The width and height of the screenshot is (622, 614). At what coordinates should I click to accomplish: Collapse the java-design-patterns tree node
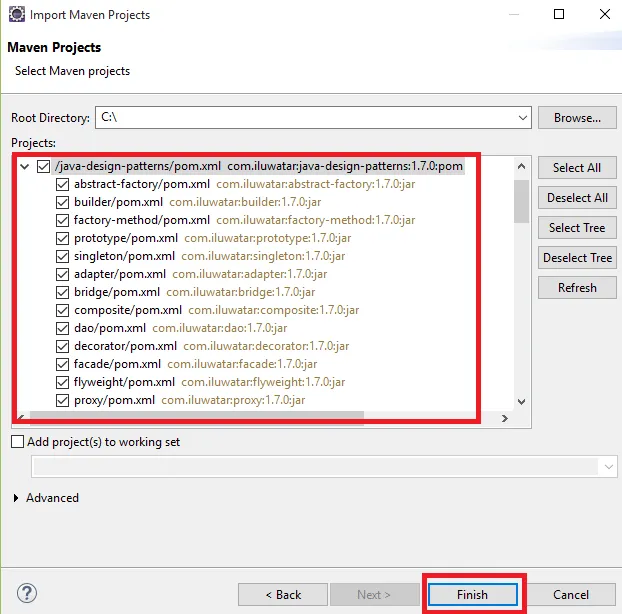tap(25, 167)
